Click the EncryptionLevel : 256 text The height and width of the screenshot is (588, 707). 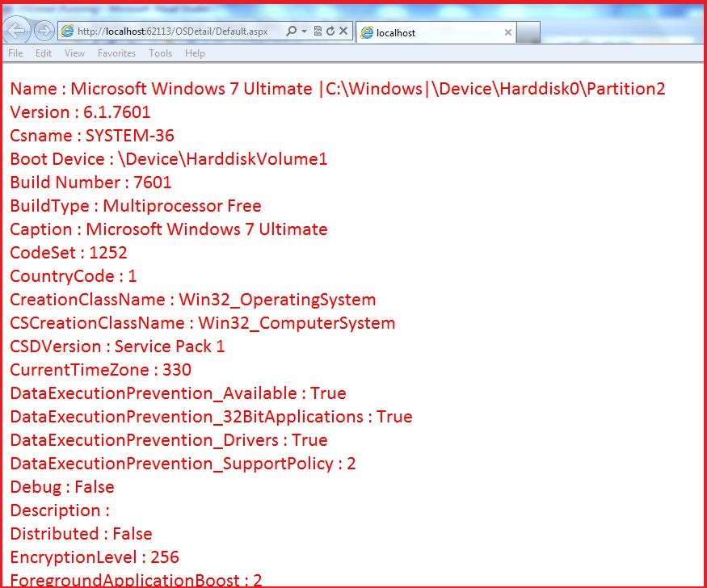95,557
